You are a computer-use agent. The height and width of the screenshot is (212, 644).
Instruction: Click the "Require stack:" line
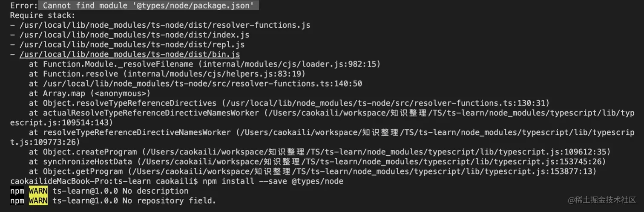pyautogui.click(x=43, y=15)
